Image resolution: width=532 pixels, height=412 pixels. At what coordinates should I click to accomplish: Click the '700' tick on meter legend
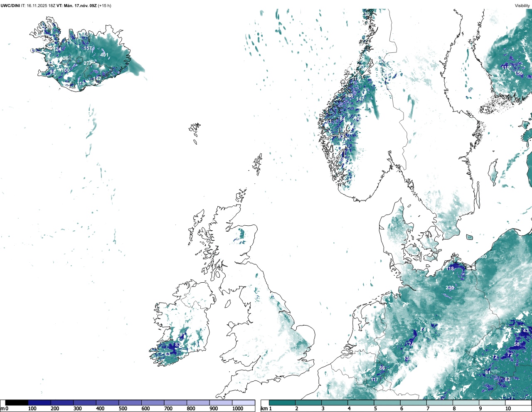coord(168,409)
